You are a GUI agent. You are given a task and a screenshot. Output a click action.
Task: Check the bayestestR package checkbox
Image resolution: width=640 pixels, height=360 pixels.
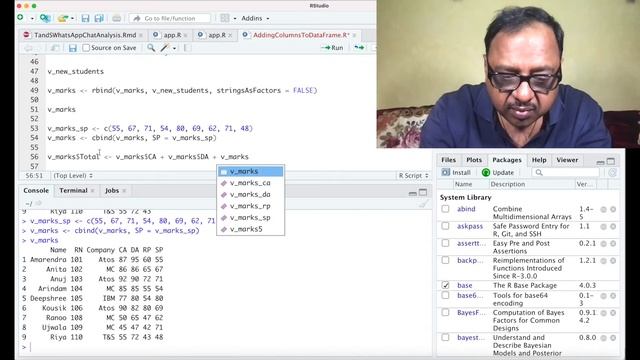pyautogui.click(x=445, y=338)
